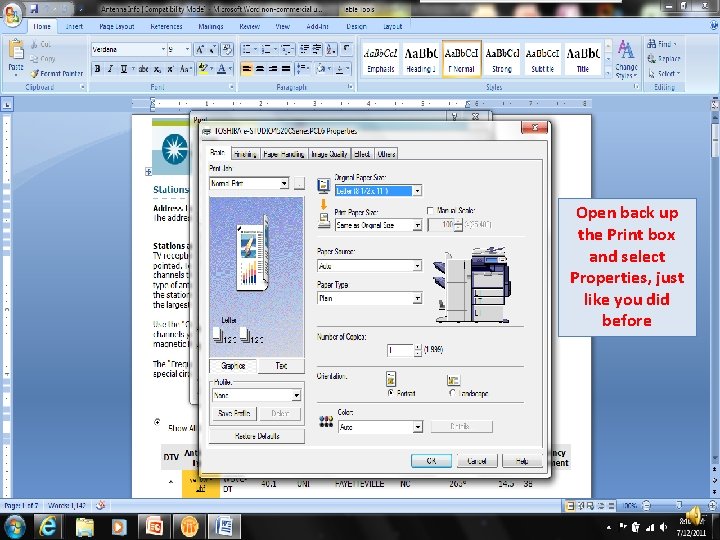
Task: Click the Windows Start button
Action: [15, 527]
